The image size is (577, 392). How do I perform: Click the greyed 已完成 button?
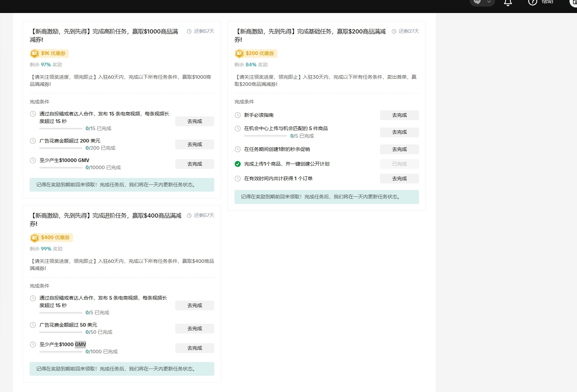coord(400,164)
